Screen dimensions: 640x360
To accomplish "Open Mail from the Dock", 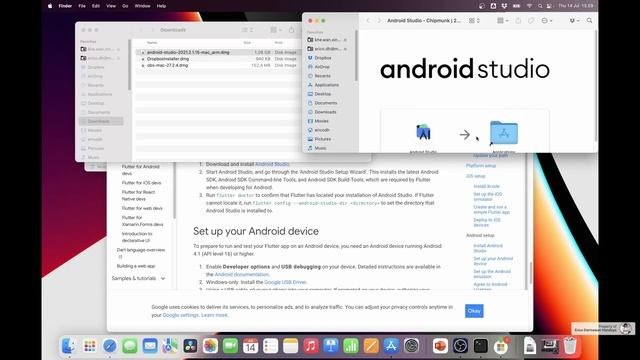I will (150, 346).
